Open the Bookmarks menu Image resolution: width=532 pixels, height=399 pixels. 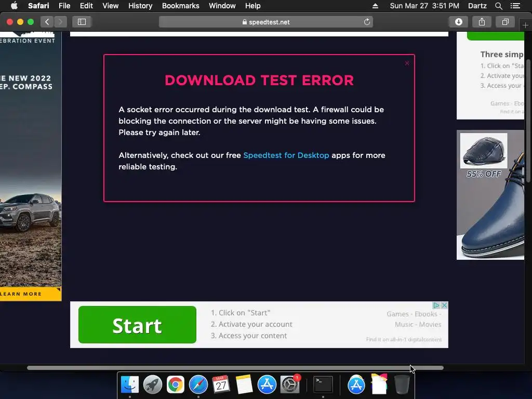180,6
